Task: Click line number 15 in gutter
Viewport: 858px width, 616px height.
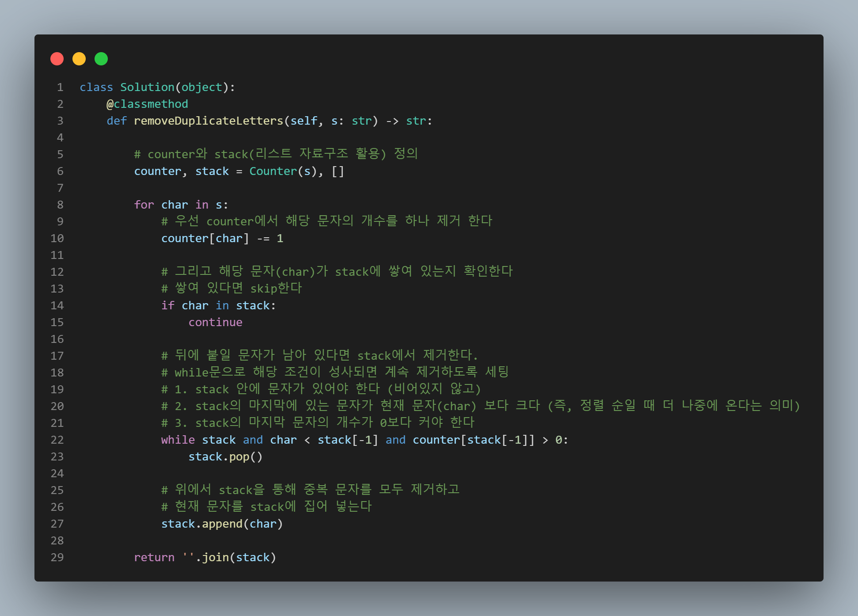Action: (x=57, y=323)
